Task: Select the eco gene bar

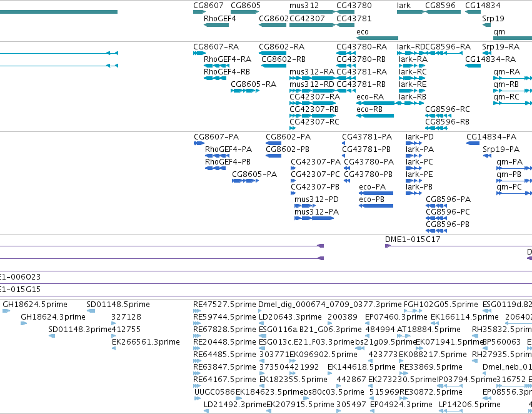Action: pos(378,38)
